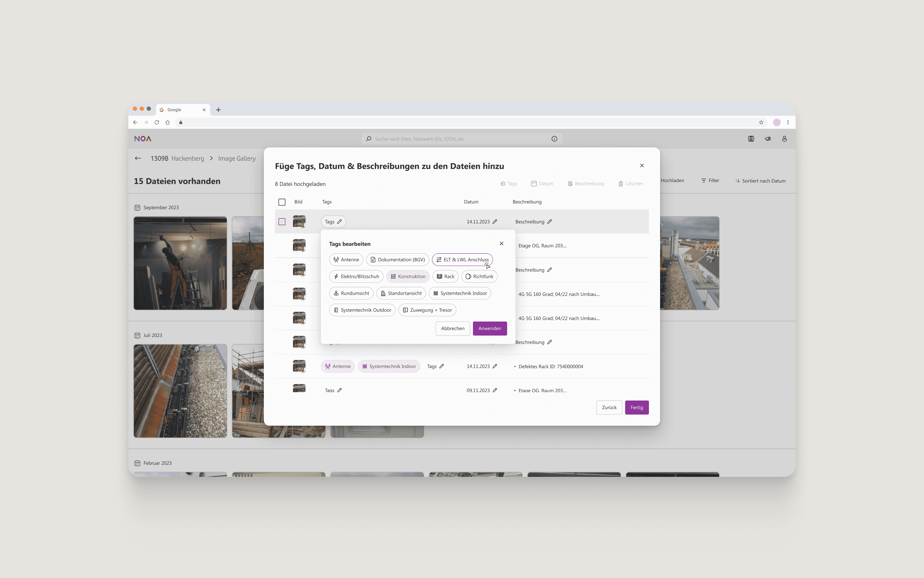Select the ELT & LWL Anschluss tag
Viewport: 924px width, 578px height.
(462, 260)
